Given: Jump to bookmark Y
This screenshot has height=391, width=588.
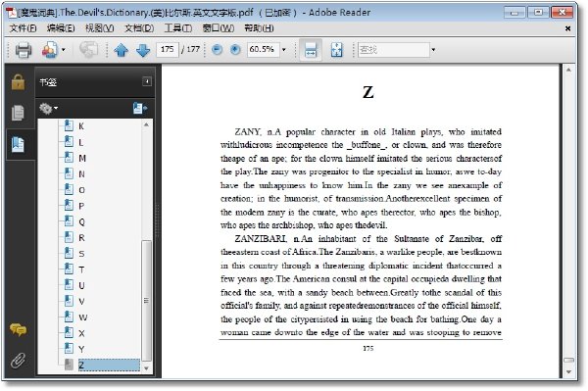Looking at the screenshot, I should [x=81, y=350].
